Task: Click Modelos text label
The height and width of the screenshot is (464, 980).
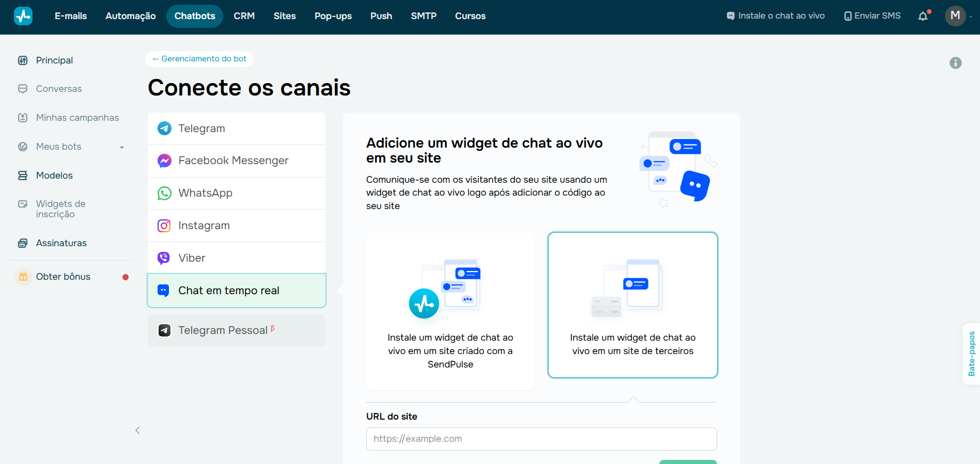Action: [x=54, y=175]
